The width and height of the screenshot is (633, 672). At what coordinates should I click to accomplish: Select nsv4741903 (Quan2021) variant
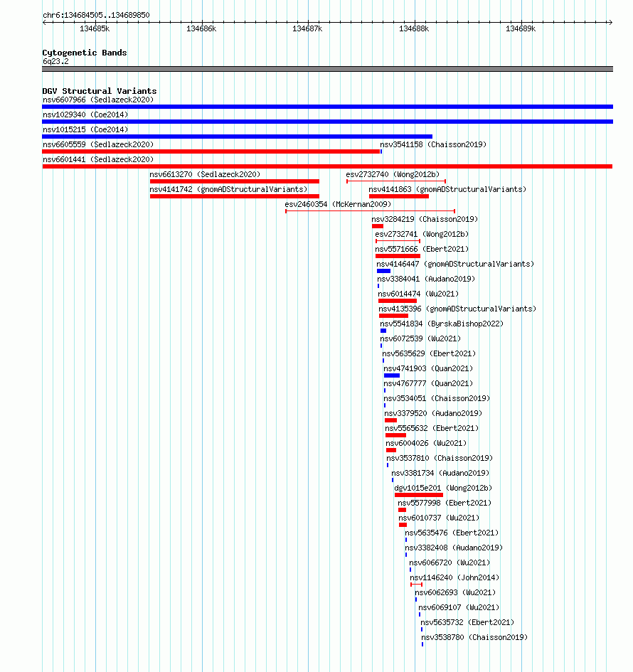click(x=392, y=375)
